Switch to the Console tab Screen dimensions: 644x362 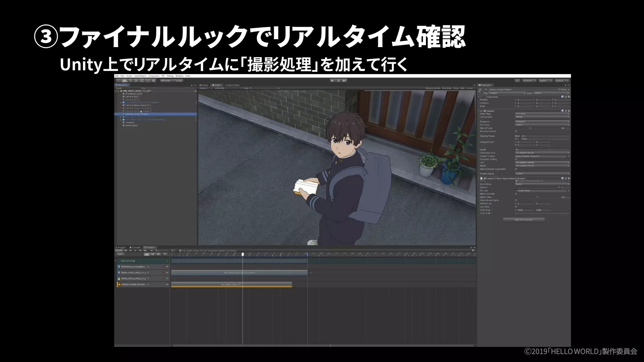(x=135, y=248)
